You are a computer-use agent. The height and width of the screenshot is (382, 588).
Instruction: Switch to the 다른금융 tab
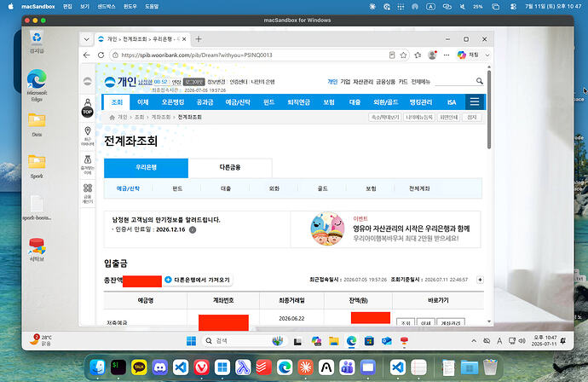click(230, 168)
